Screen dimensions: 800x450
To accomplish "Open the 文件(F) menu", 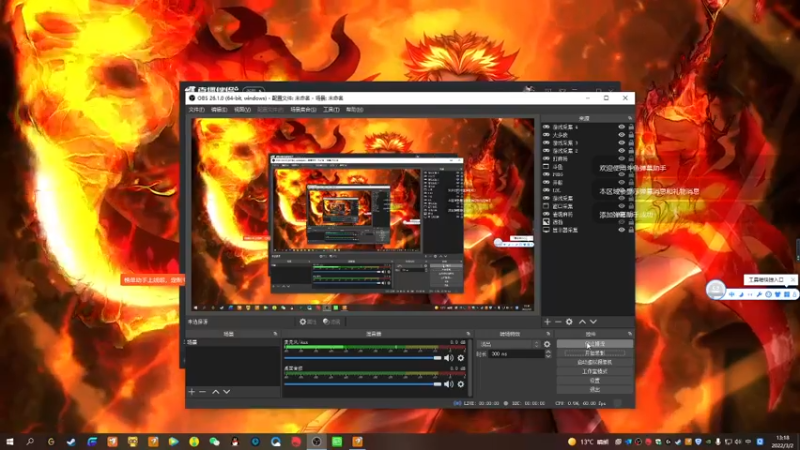I will tap(196, 110).
